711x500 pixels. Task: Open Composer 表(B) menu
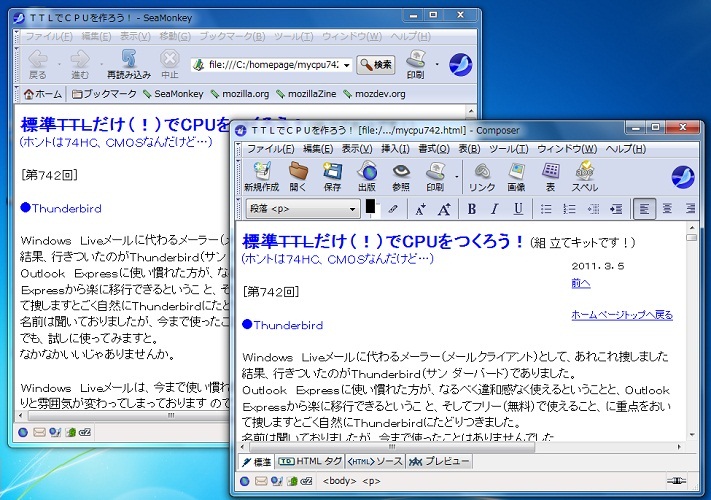(469, 149)
